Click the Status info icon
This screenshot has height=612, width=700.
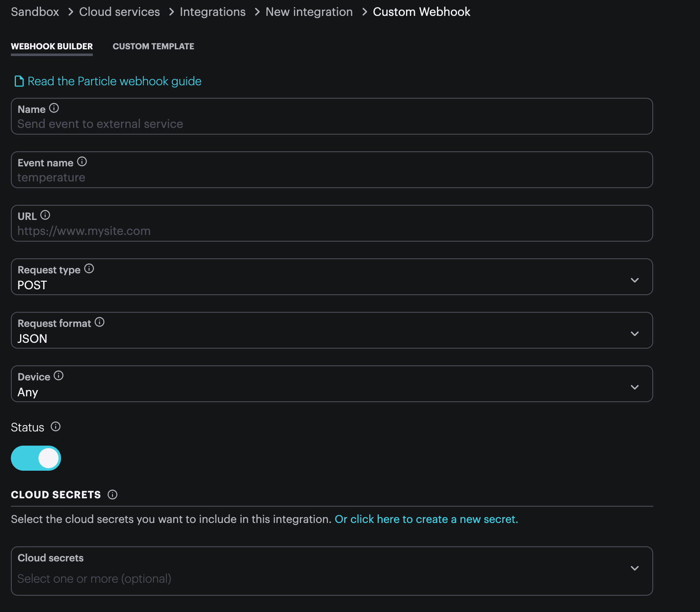56,427
